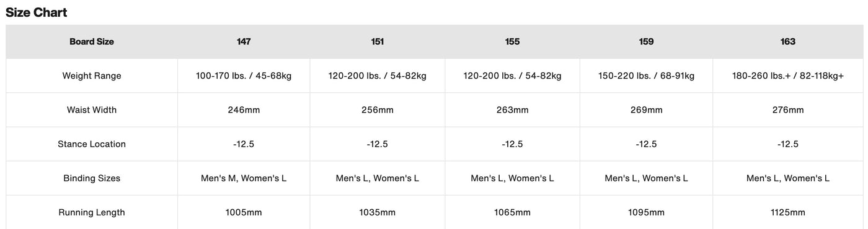Select the 147 board size column header

coord(244,41)
